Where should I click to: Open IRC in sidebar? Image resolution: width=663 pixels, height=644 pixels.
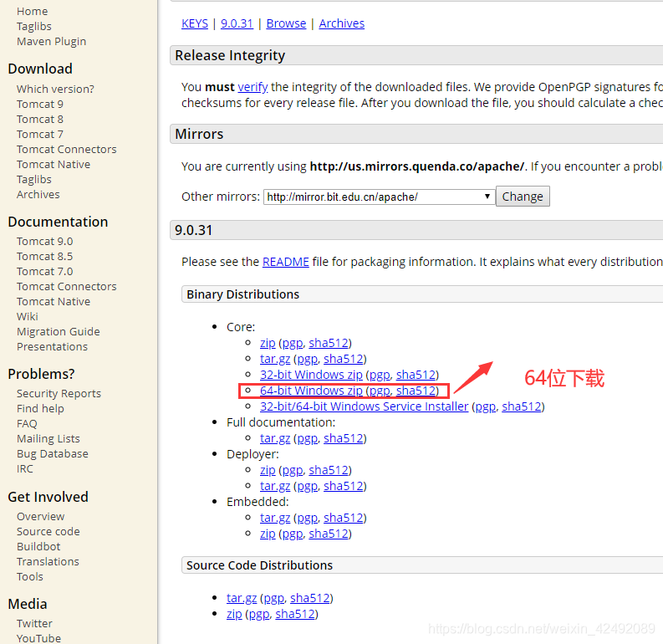click(25, 469)
